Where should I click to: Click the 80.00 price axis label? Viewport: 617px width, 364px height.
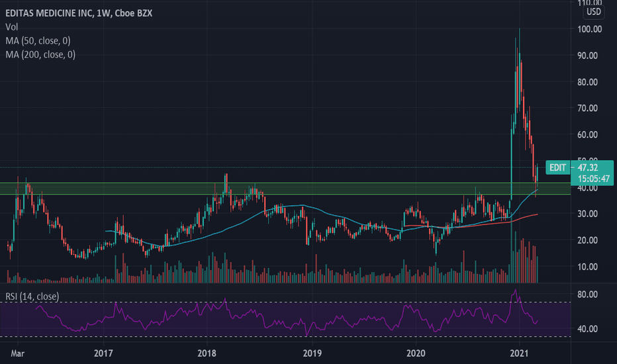pos(587,82)
